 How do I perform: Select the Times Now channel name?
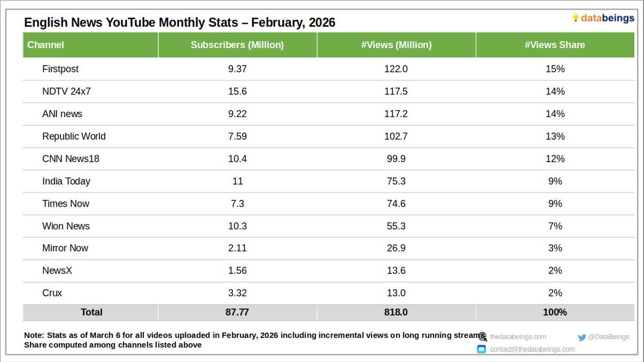[66, 204]
